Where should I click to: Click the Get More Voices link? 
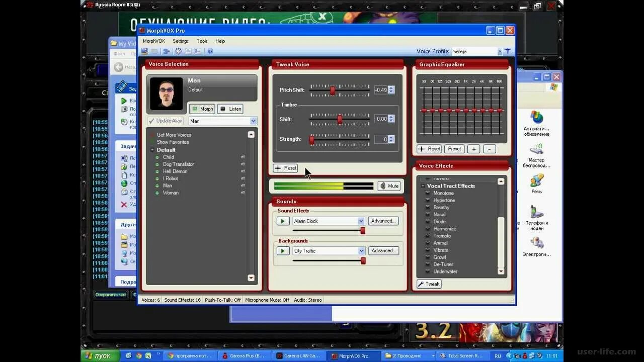(x=174, y=135)
